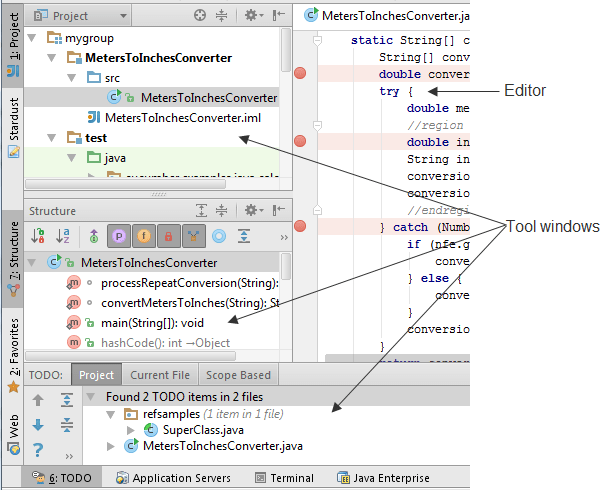
Task: Switch to the Current File TODO tab
Action: tap(160, 375)
